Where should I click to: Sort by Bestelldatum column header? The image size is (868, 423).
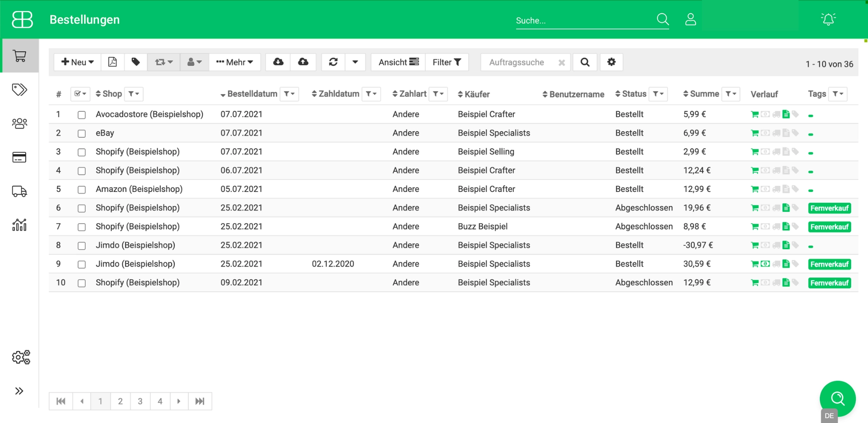pos(249,94)
